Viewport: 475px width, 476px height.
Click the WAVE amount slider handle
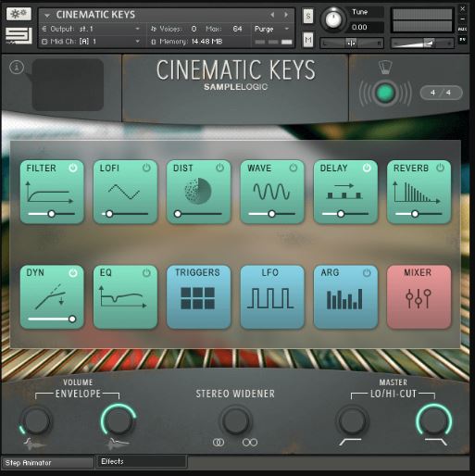click(271, 214)
